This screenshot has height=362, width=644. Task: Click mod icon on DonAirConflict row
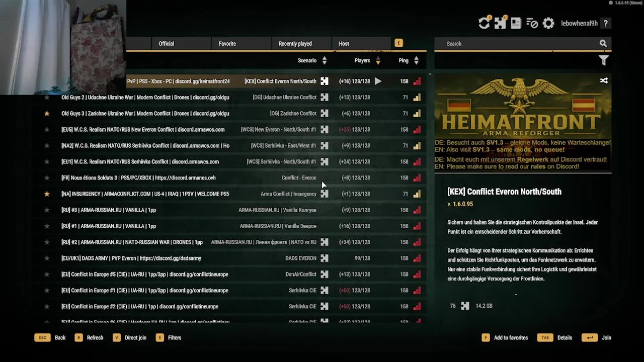[x=325, y=274]
